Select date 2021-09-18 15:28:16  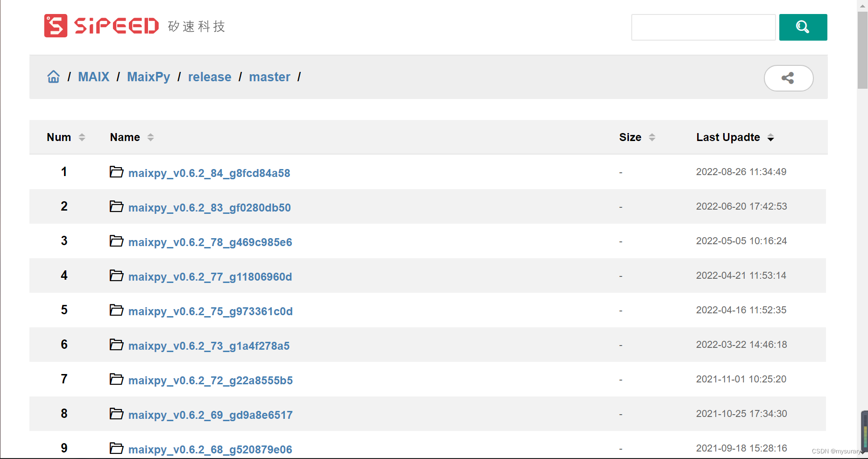[x=741, y=448]
